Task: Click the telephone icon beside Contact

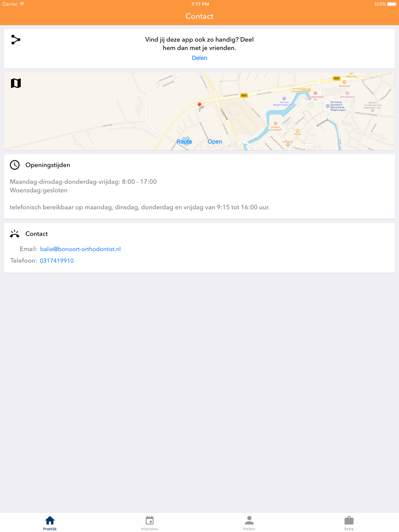Action: pyautogui.click(x=15, y=234)
